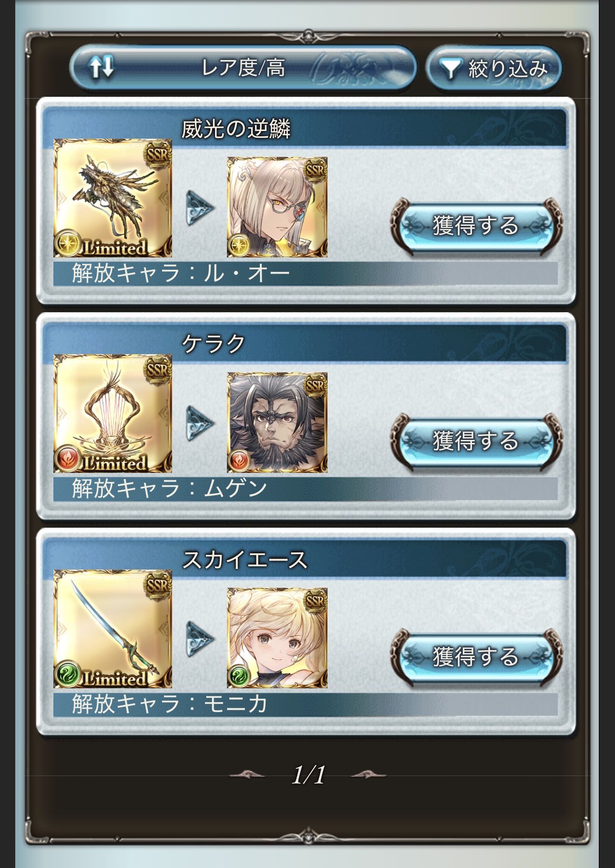Image resolution: width=615 pixels, height=868 pixels.
Task: Select the スカイエース sword weapon thumbnail
Action: pyautogui.click(x=113, y=629)
